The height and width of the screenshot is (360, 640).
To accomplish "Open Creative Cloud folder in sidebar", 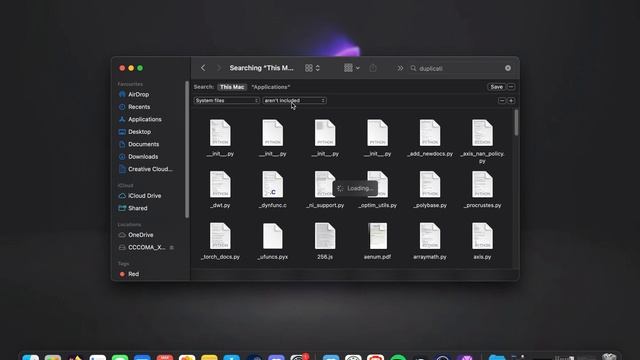I will [x=149, y=169].
